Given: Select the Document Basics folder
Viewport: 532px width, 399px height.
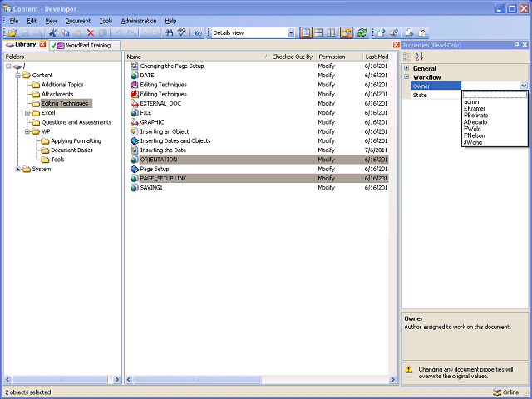Looking at the screenshot, I should (x=71, y=150).
